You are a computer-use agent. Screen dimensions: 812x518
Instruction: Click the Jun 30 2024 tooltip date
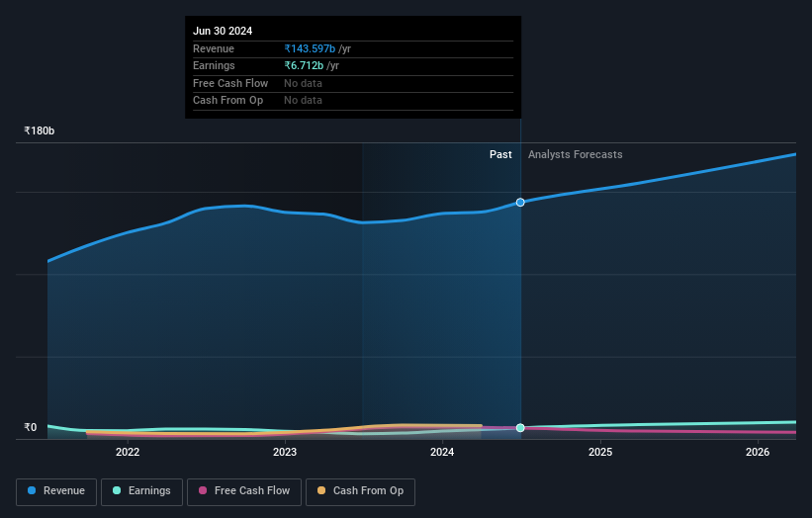pos(223,31)
